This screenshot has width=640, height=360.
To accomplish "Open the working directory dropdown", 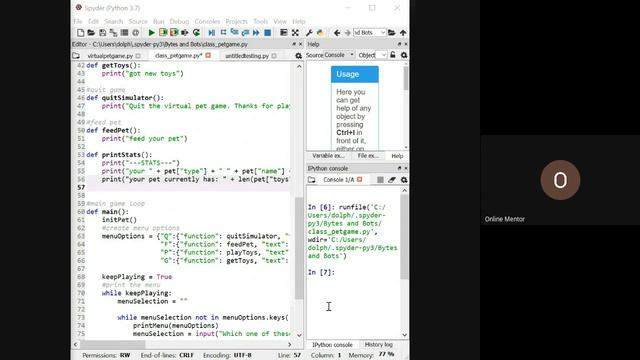I will pos(382,33).
